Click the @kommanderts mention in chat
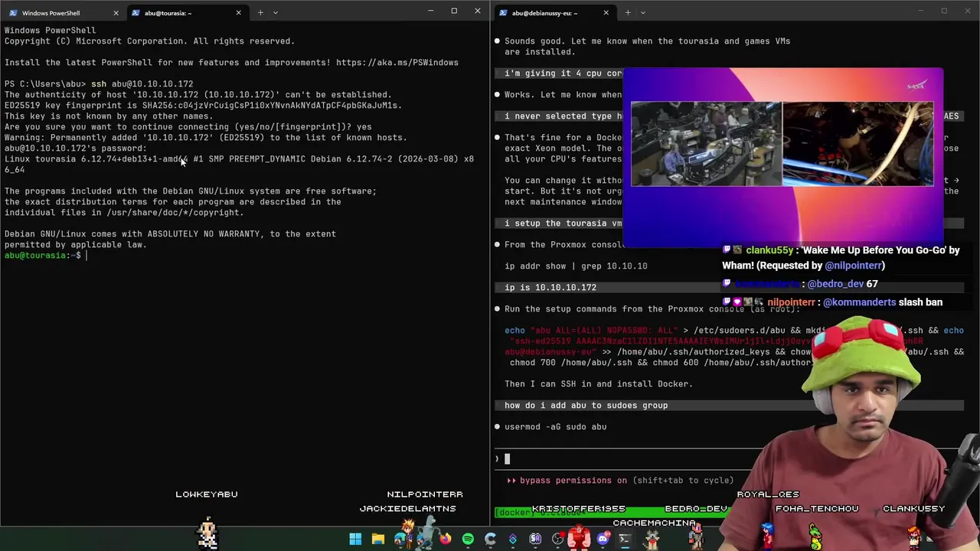The width and height of the screenshot is (980, 551). [x=859, y=302]
